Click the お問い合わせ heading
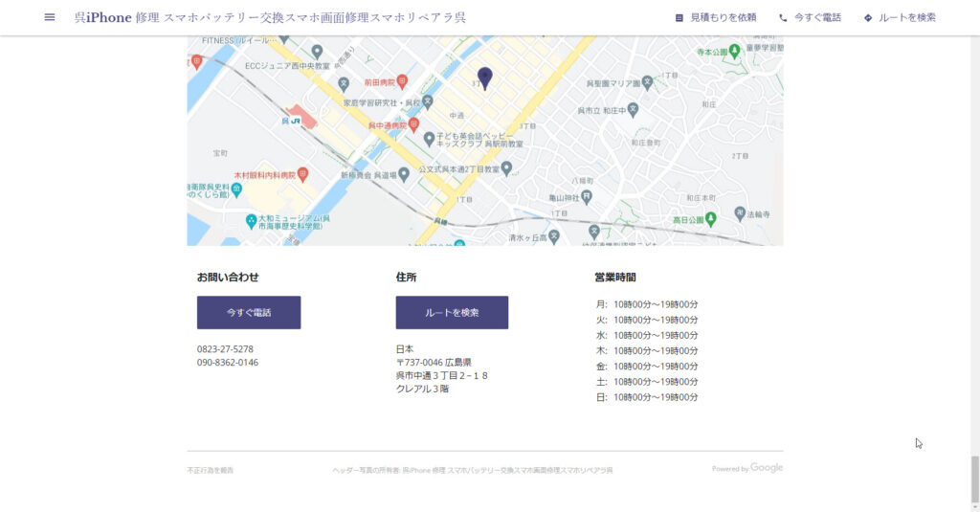This screenshot has width=980, height=512. tap(228, 277)
